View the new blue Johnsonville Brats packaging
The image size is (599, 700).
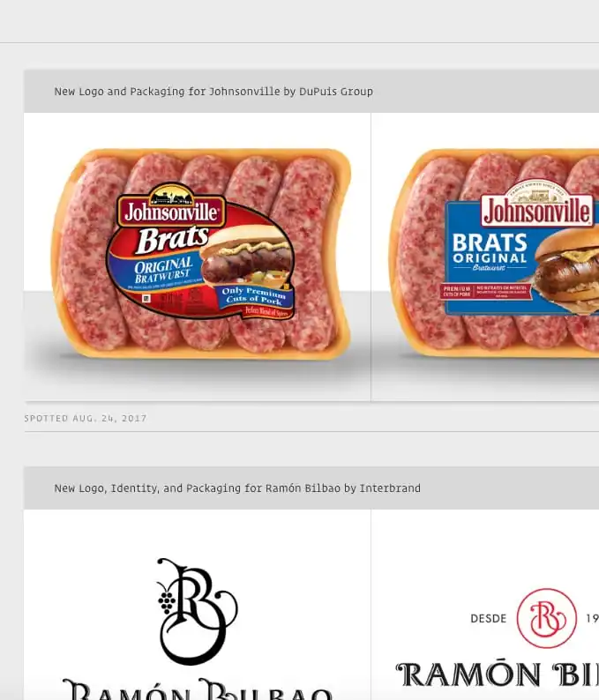pos(494,254)
